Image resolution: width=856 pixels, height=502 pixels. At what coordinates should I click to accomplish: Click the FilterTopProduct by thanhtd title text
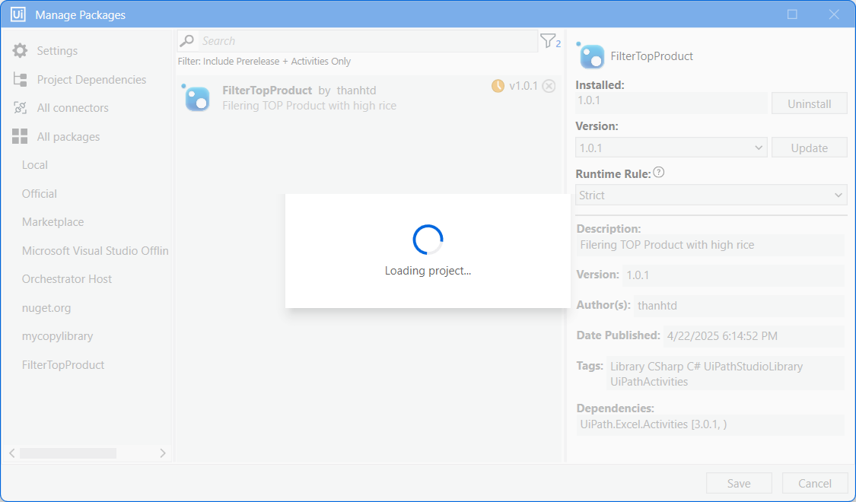click(299, 90)
